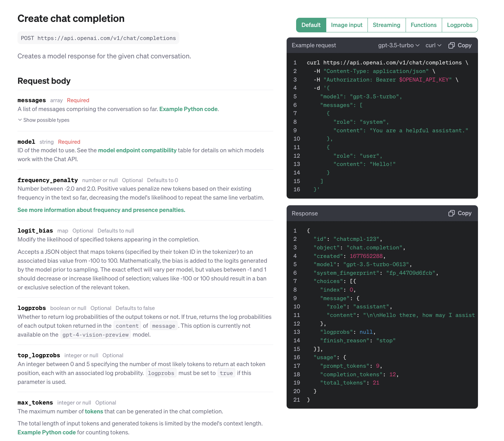Select the Default example tab

click(x=311, y=25)
